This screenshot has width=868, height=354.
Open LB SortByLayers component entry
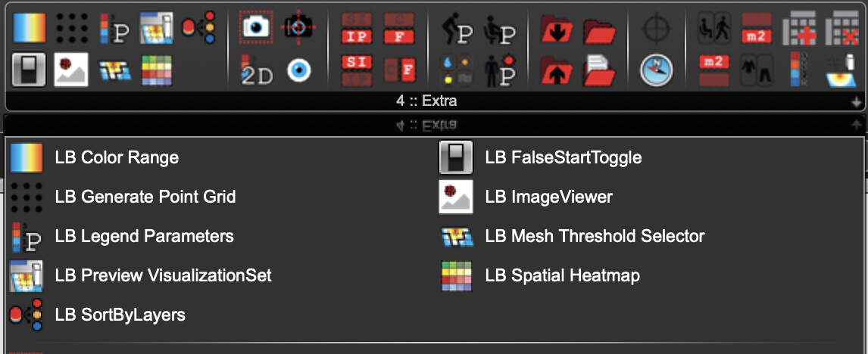(x=98, y=315)
